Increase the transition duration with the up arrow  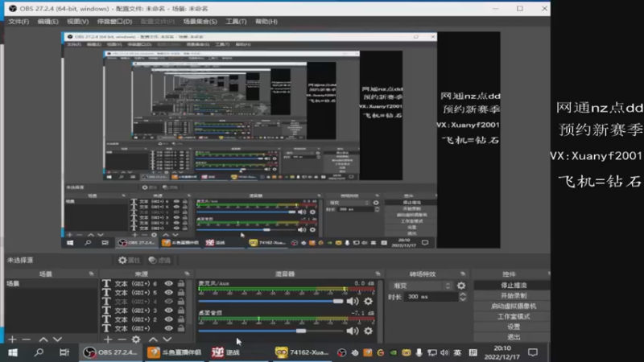point(463,294)
